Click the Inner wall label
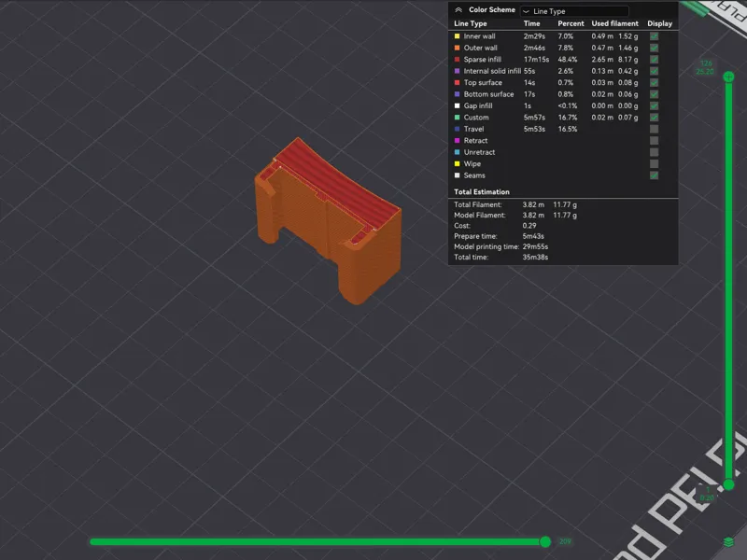Viewport: 747px width, 560px height. [479, 36]
